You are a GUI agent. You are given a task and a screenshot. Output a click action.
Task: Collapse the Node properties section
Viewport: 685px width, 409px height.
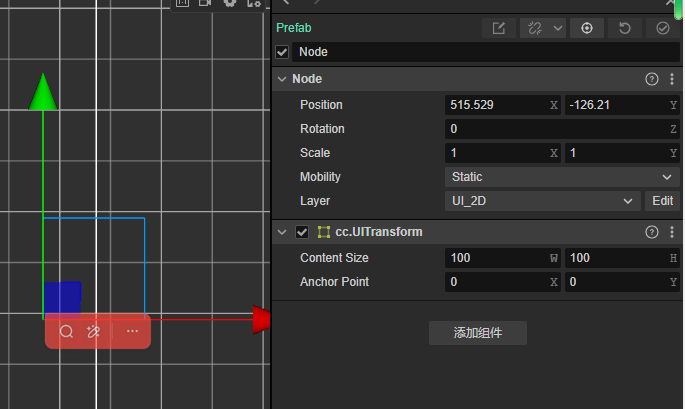pos(282,79)
